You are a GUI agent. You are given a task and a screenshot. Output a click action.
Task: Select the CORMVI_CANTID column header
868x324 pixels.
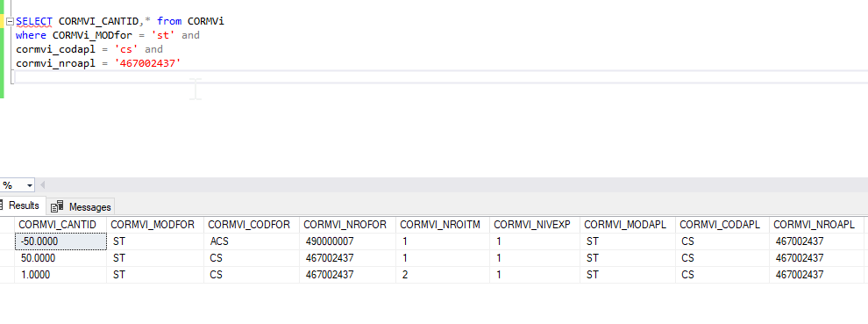point(60,225)
